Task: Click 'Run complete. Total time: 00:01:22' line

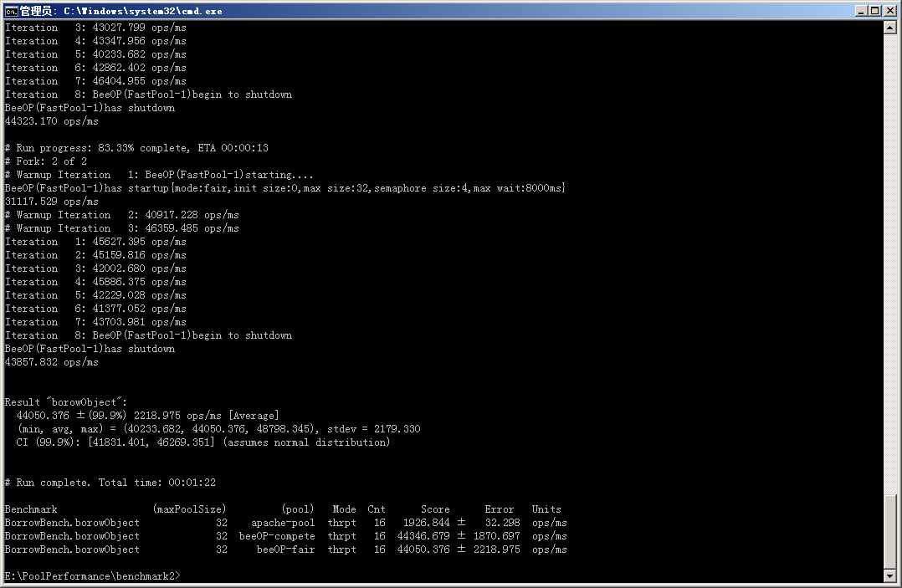Action: pyautogui.click(x=110, y=483)
